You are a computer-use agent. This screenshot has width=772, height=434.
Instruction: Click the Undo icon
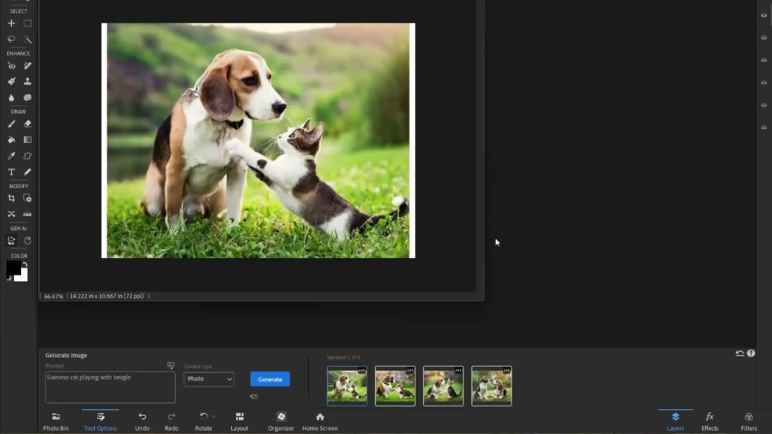(x=142, y=417)
